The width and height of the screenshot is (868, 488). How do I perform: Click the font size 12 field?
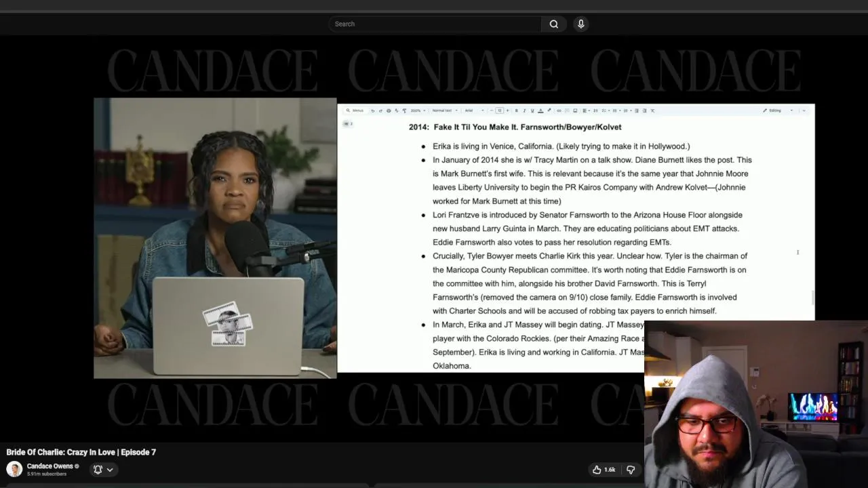499,110
